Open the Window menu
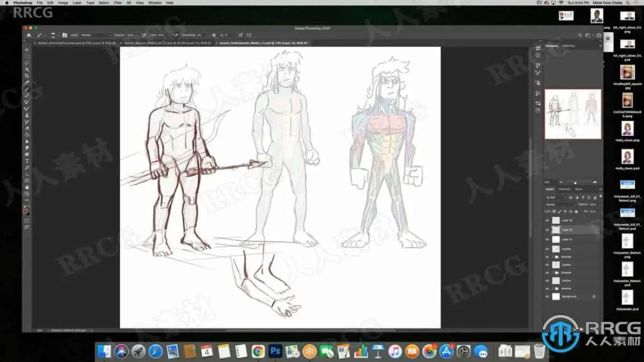This screenshot has height=362, width=644. pyautogui.click(x=155, y=3)
